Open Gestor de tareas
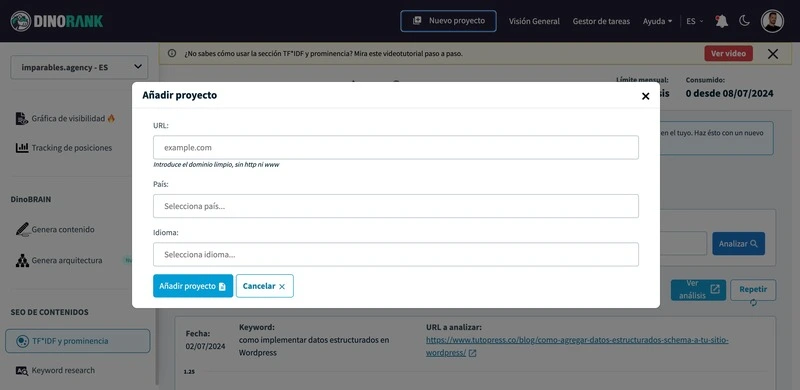800x390 pixels. (601, 21)
